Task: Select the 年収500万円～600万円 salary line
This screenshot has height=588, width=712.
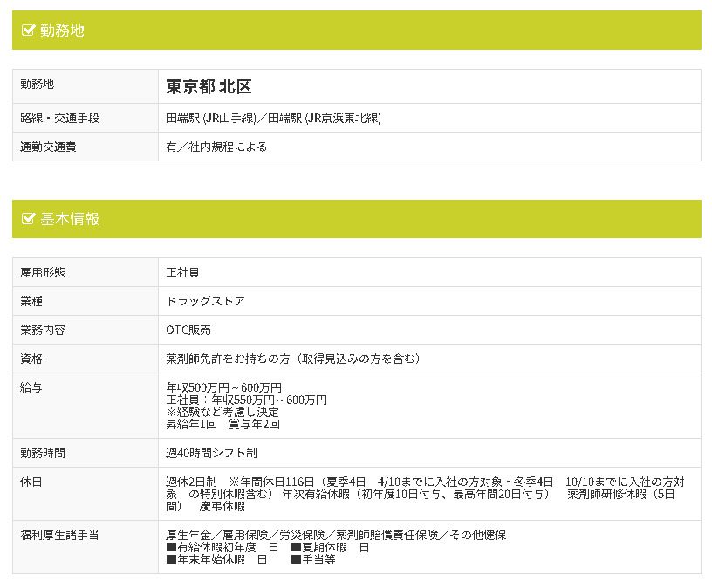Action: [x=224, y=387]
